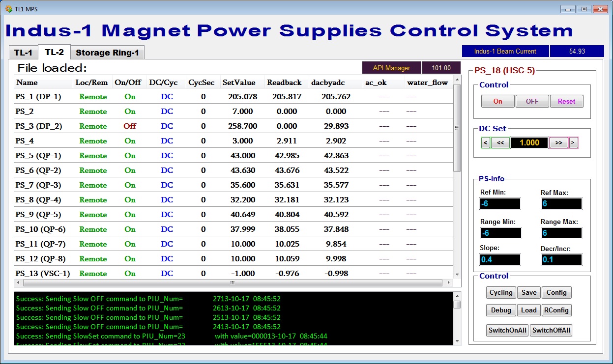Click the DC Set value field 1.000

[529, 143]
